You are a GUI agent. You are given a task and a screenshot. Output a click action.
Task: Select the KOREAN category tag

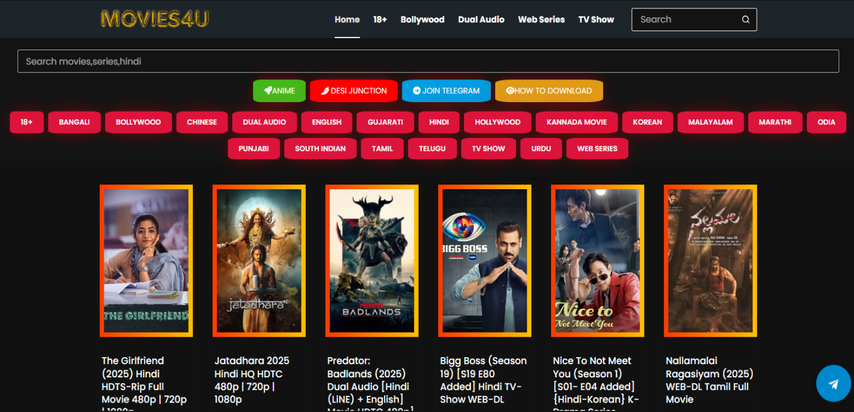[648, 122]
